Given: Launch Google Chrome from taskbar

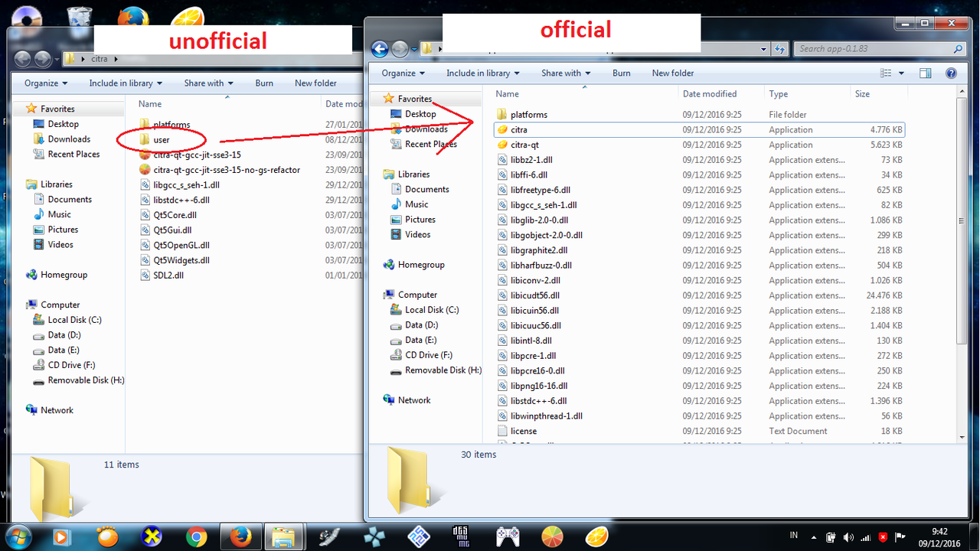Looking at the screenshot, I should tap(196, 537).
